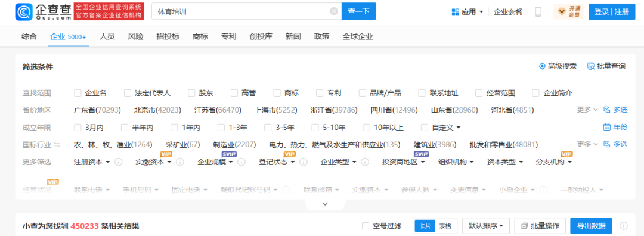
Task: Check the 股东 checkbox
Action: pos(191,93)
